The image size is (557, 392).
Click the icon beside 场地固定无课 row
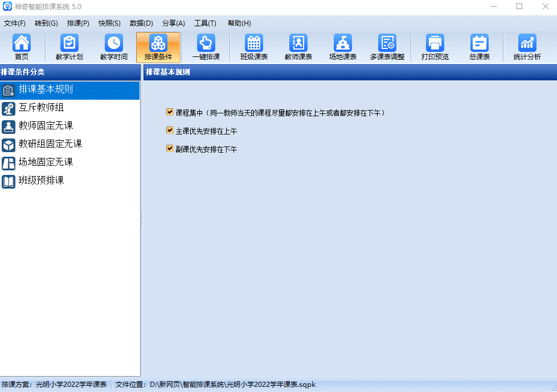coord(8,163)
